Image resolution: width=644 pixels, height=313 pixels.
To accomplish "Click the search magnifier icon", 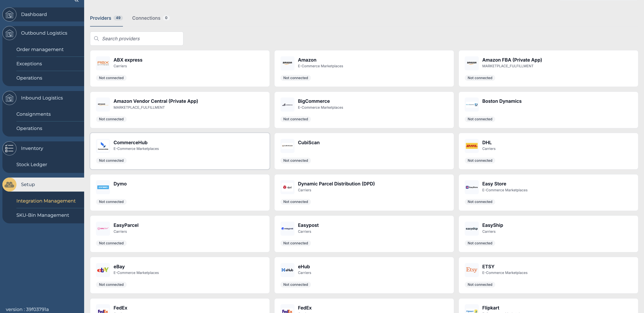I will [96, 39].
